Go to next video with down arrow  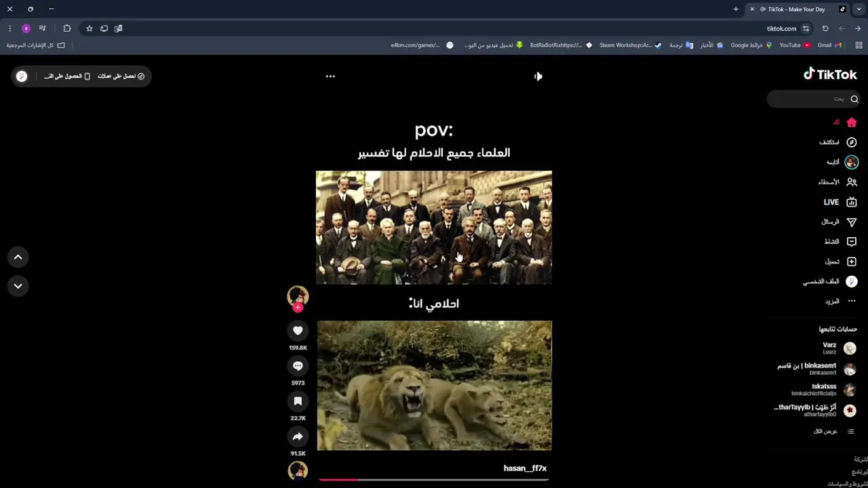(x=18, y=286)
